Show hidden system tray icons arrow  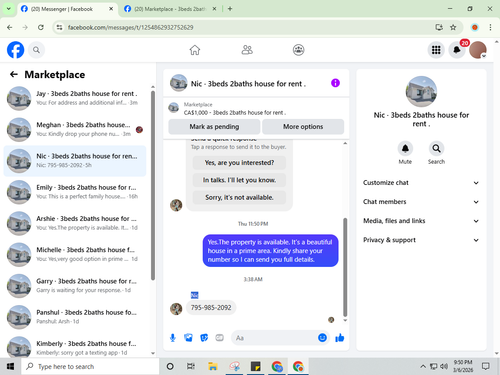(423, 367)
